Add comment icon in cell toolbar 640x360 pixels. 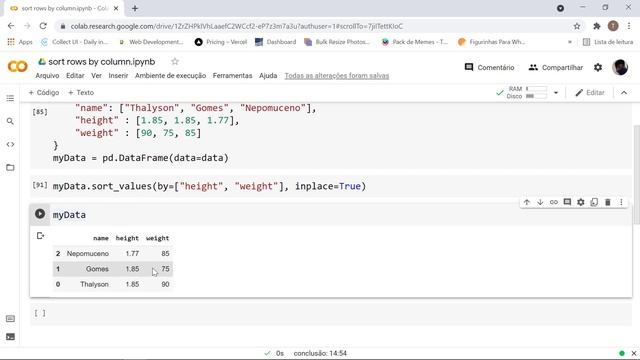pyautogui.click(x=567, y=202)
